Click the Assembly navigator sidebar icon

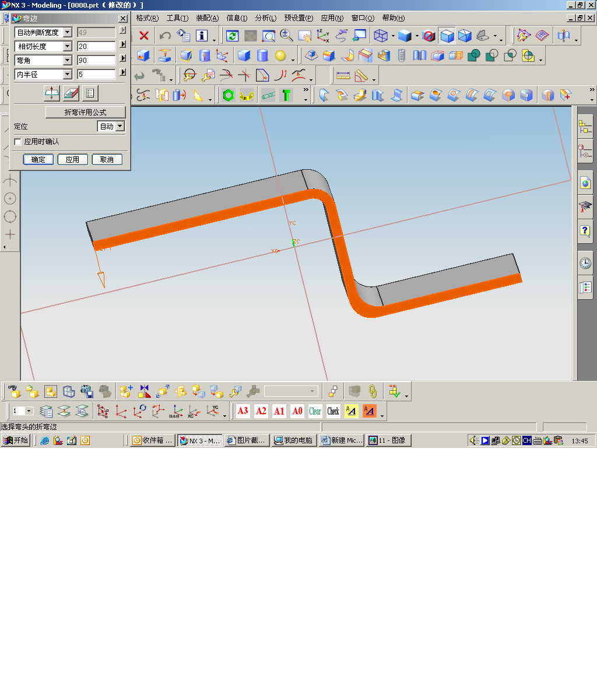(585, 125)
